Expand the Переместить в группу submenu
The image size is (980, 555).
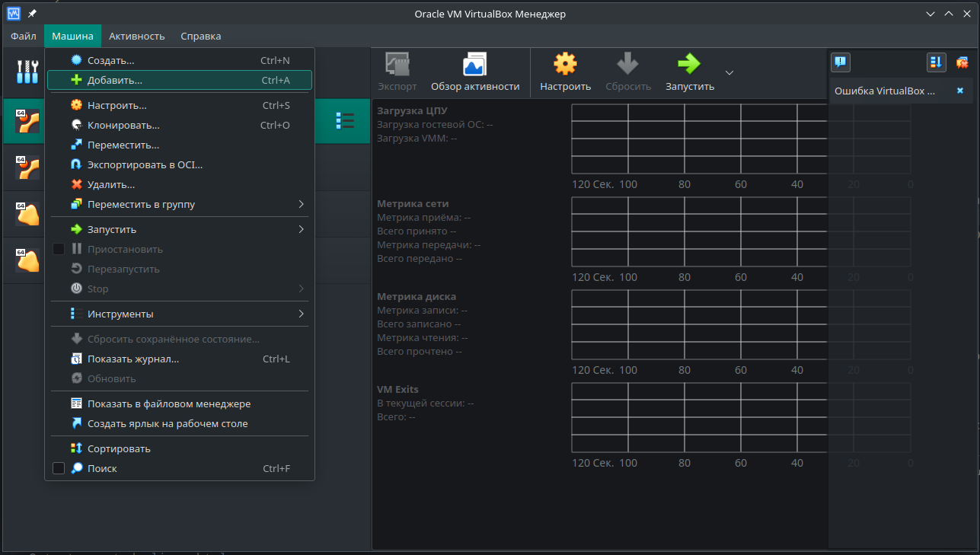pyautogui.click(x=301, y=204)
